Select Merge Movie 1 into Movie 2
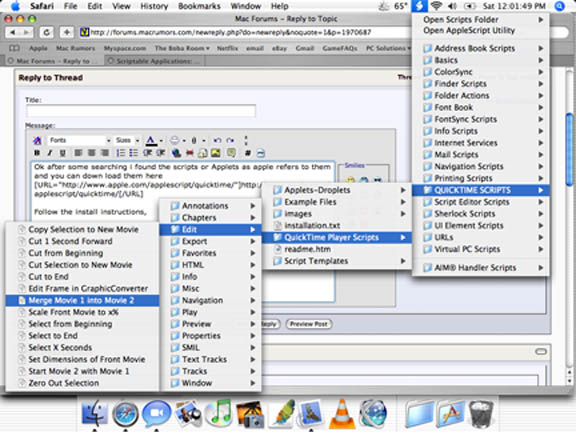Image resolution: width=576 pixels, height=432 pixels. click(x=82, y=300)
